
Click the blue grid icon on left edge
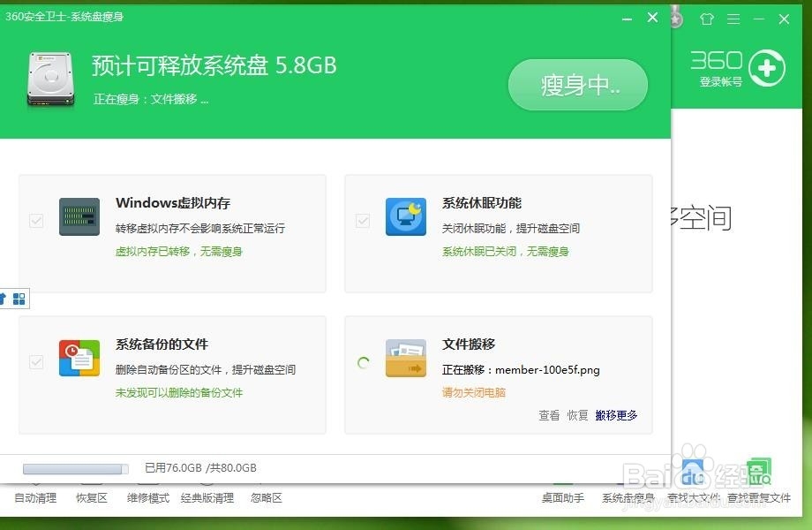click(19, 299)
